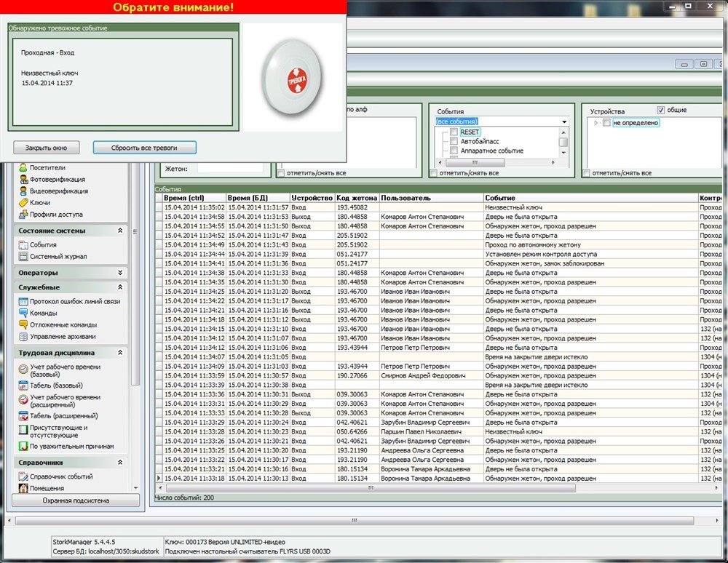Select row with Паршин Павел Николаевич
This screenshot has width=728, height=563.
tap(438, 432)
